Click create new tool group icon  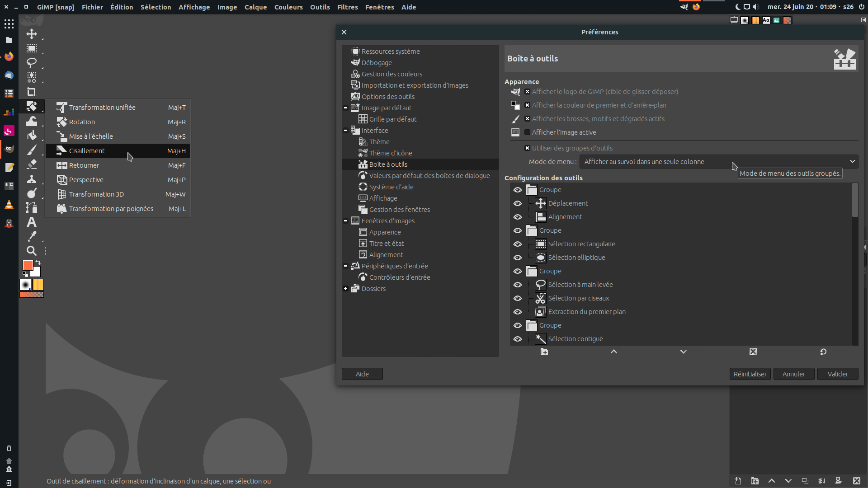point(544,352)
